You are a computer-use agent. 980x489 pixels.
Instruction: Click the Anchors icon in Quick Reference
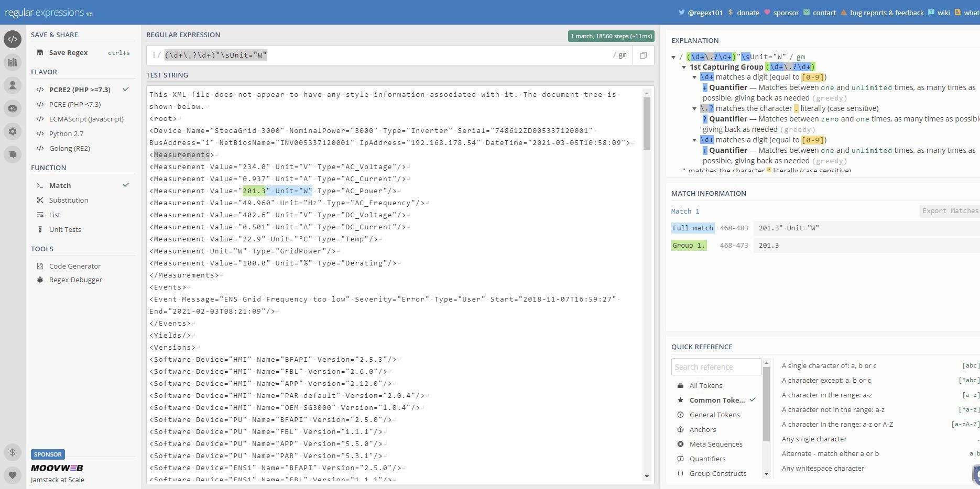pos(680,429)
